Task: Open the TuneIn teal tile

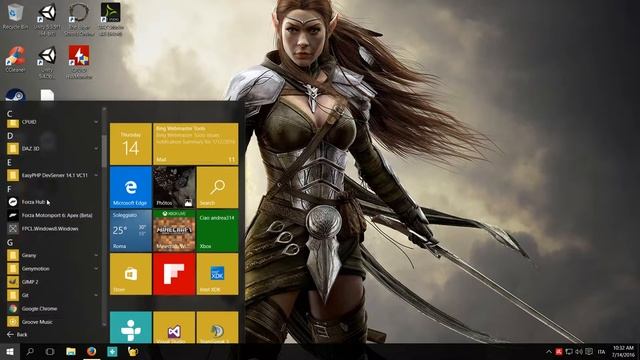Action: pyautogui.click(x=131, y=327)
